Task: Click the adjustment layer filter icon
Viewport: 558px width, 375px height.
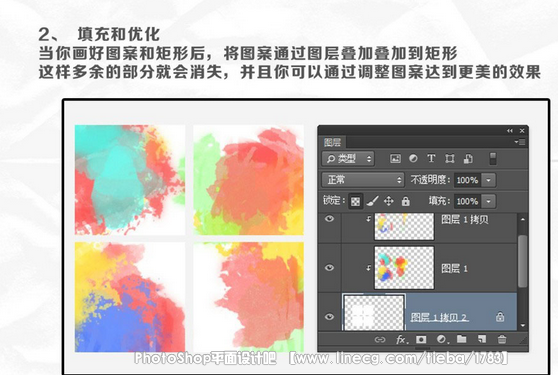Action: point(413,158)
